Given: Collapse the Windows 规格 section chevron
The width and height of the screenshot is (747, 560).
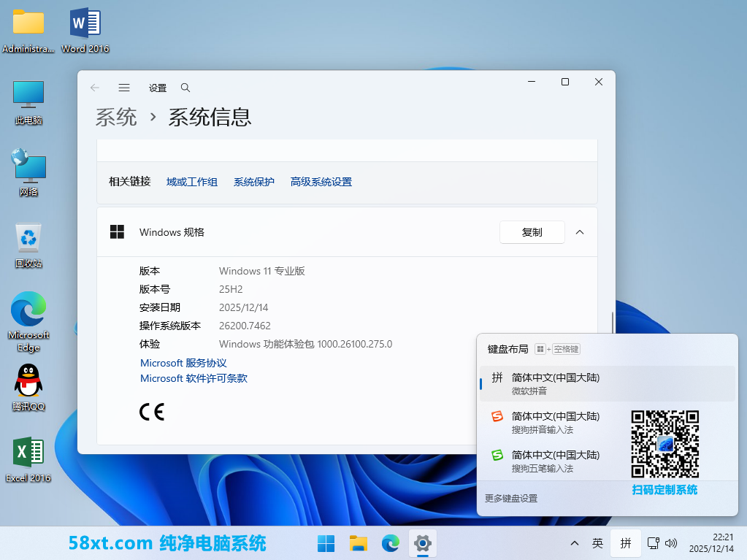Looking at the screenshot, I should (580, 232).
